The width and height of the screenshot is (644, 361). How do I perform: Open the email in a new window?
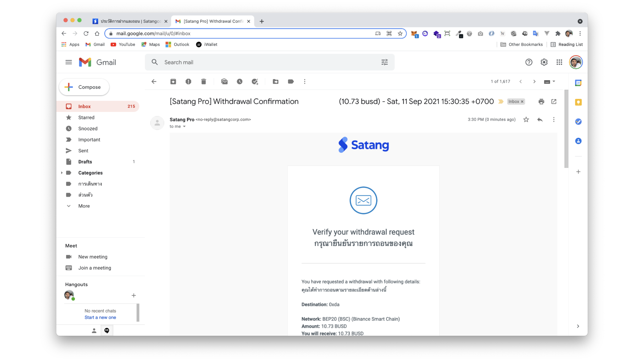(x=554, y=101)
